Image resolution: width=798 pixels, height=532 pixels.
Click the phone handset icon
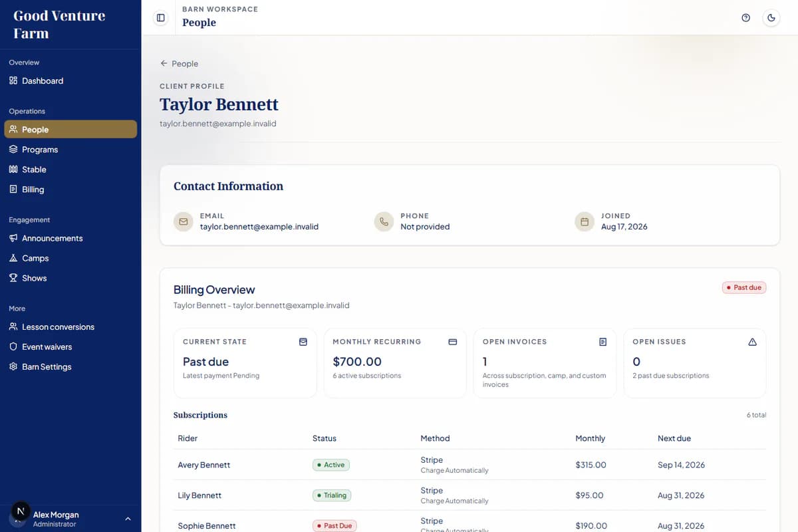[x=384, y=221]
